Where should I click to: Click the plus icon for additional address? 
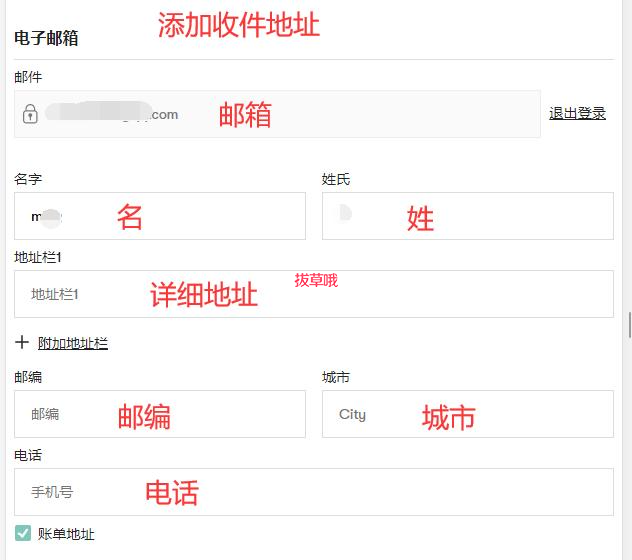pyautogui.click(x=22, y=342)
